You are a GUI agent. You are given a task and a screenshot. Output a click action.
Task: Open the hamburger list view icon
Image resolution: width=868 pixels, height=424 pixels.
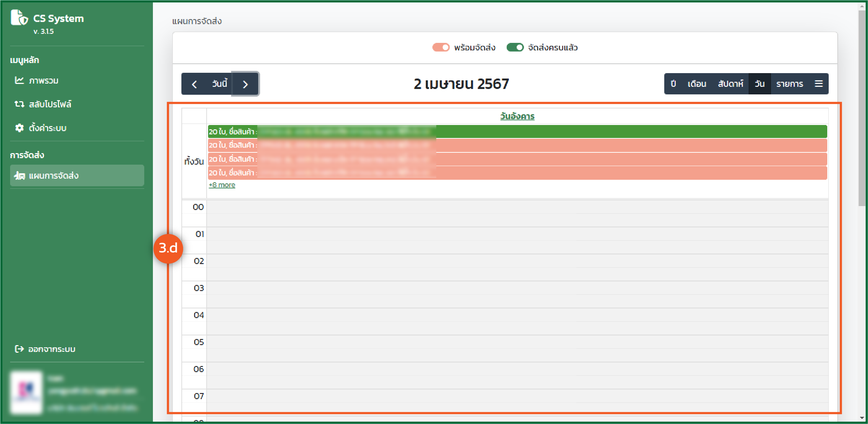819,84
